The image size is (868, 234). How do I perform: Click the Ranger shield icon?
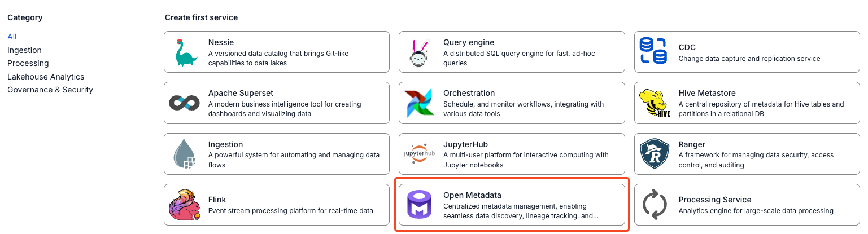(x=654, y=154)
